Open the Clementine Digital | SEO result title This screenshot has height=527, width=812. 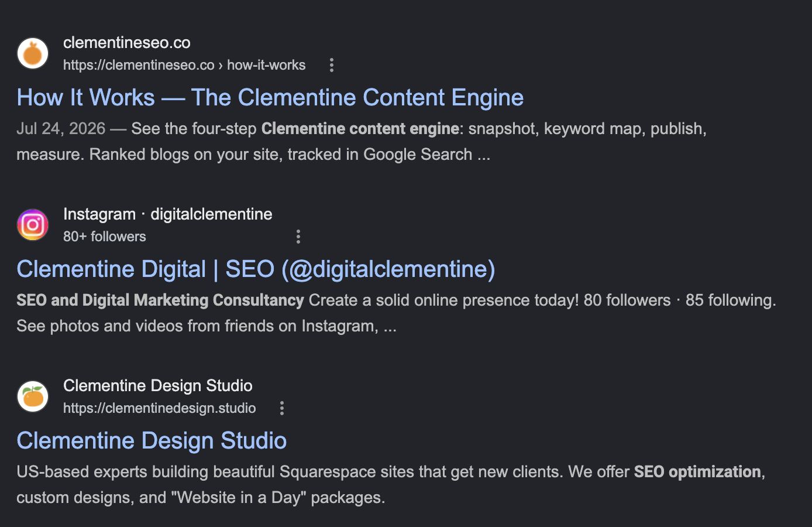(x=256, y=269)
